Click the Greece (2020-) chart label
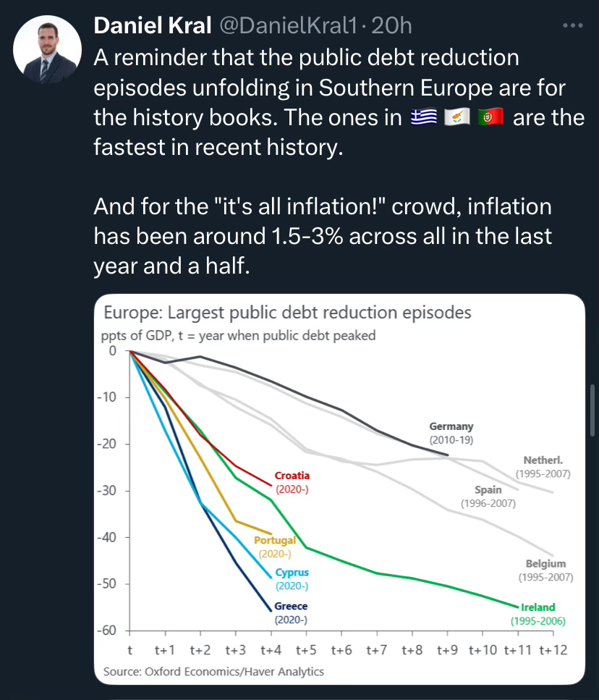 click(x=291, y=612)
